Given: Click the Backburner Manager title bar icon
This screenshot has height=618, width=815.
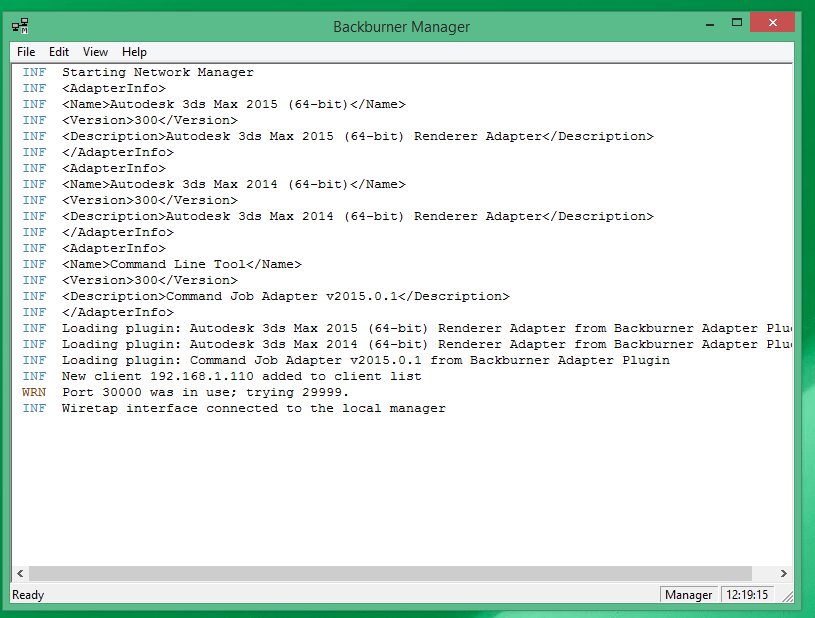Looking at the screenshot, I should click(20, 27).
